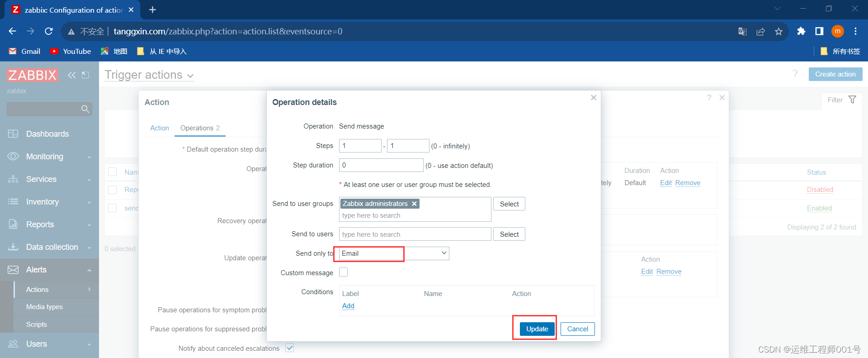This screenshot has height=358, width=868.
Task: Toggle checkbox for the second action row
Action: 113,208
